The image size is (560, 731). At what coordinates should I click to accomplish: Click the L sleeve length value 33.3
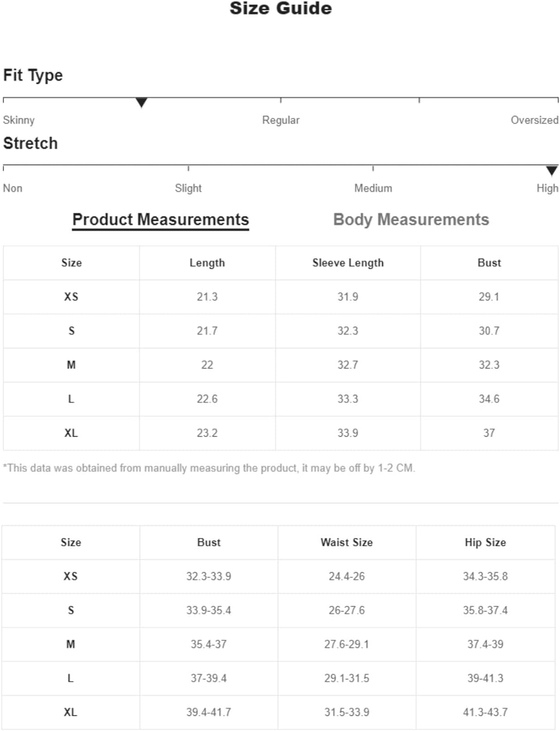tap(348, 399)
